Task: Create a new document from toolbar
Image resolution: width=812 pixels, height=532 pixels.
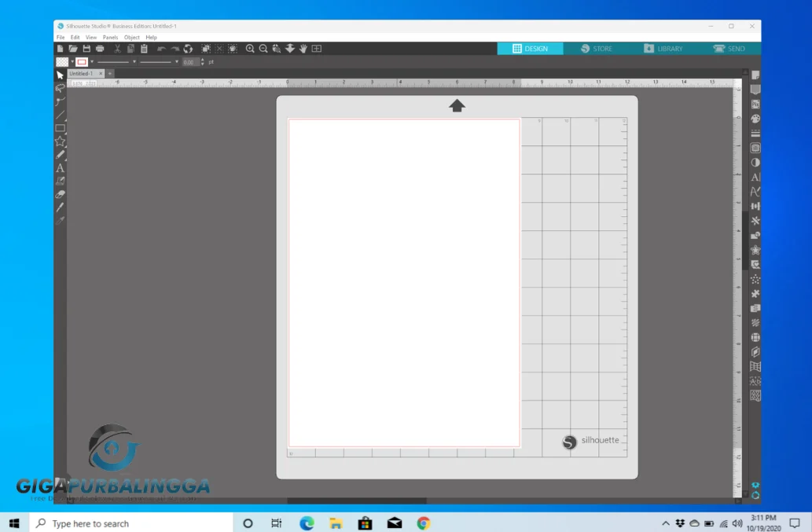Action: [x=60, y=49]
